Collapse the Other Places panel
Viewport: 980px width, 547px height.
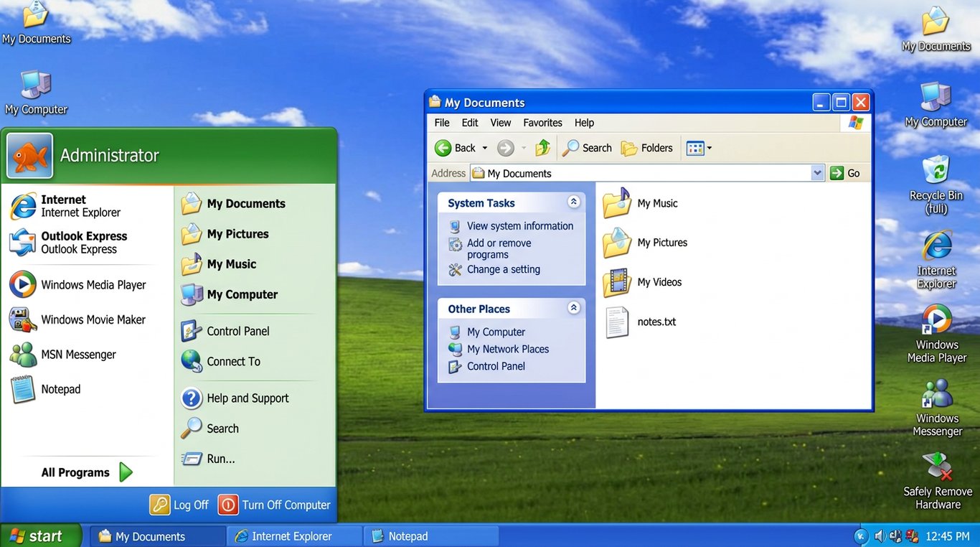click(x=573, y=307)
